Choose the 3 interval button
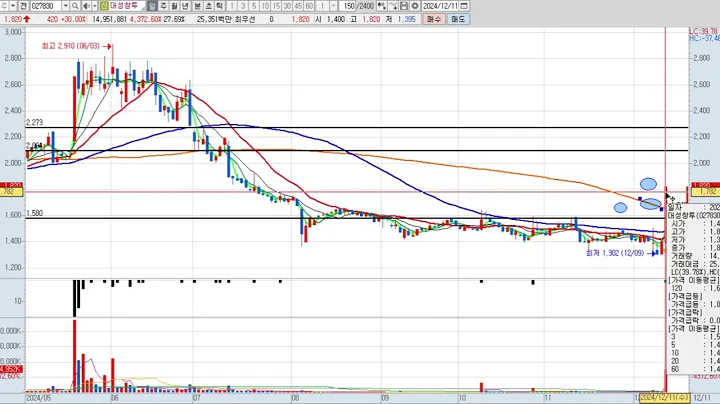The height and width of the screenshot is (404, 720). pyautogui.click(x=243, y=6)
